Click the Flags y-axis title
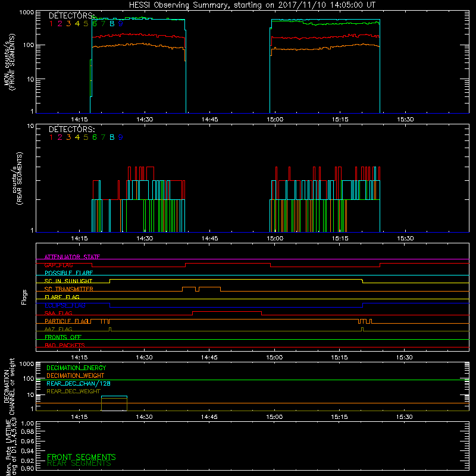Image resolution: width=476 pixels, height=476 pixels. 24,297
